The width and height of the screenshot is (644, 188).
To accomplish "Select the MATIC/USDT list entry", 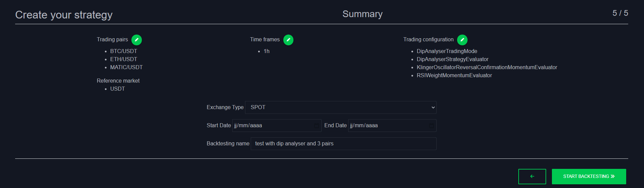I will tap(126, 67).
